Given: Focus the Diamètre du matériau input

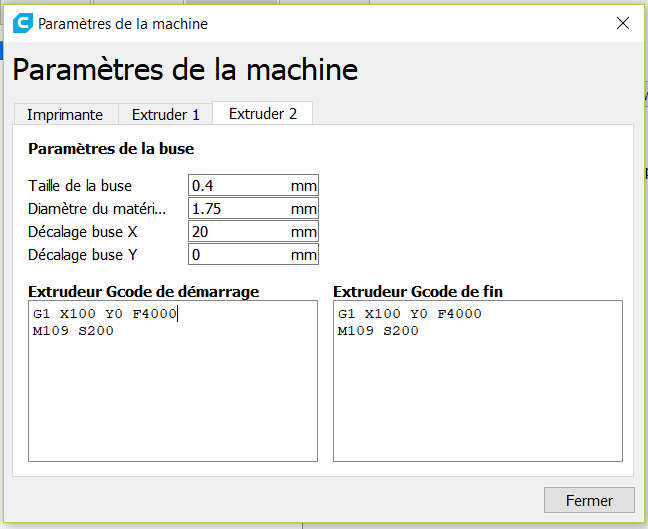Looking at the screenshot, I should (x=240, y=209).
